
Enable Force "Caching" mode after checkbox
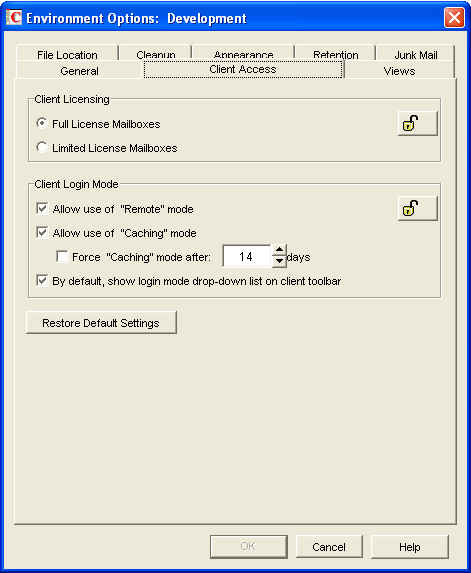(62, 257)
